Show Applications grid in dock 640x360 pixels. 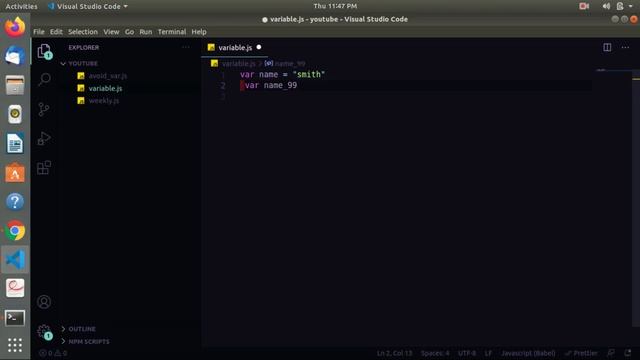click(15, 345)
